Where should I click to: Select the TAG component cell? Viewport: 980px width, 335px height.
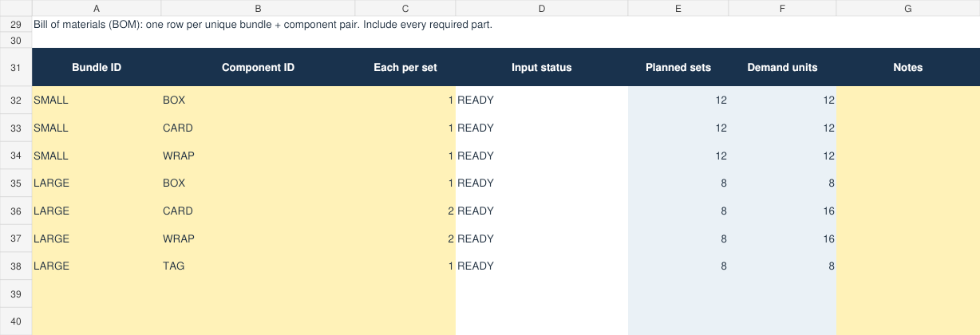258,266
